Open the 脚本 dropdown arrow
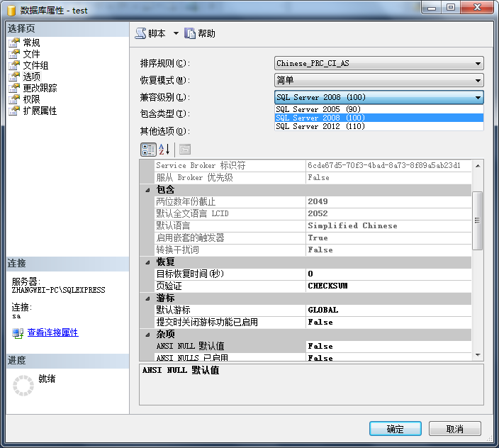This screenshot has width=499, height=448. tap(176, 33)
